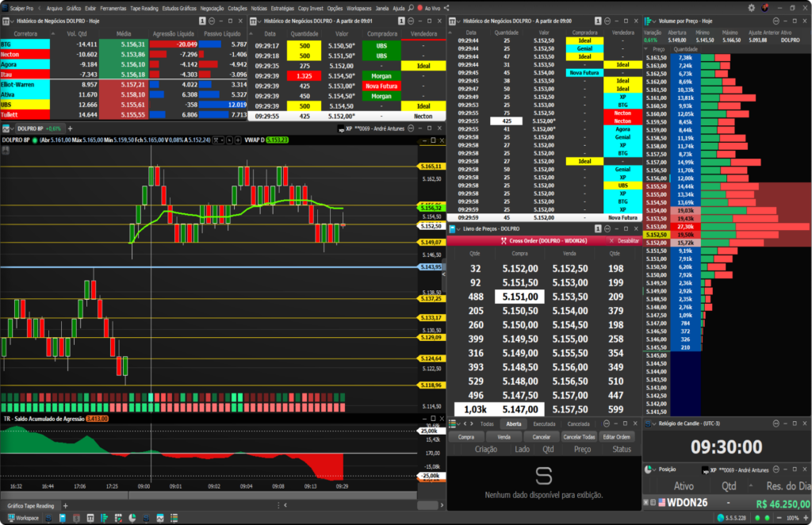Disable the Cross Order via Desabilitar
Image resolution: width=812 pixels, height=525 pixels.
(x=628, y=241)
